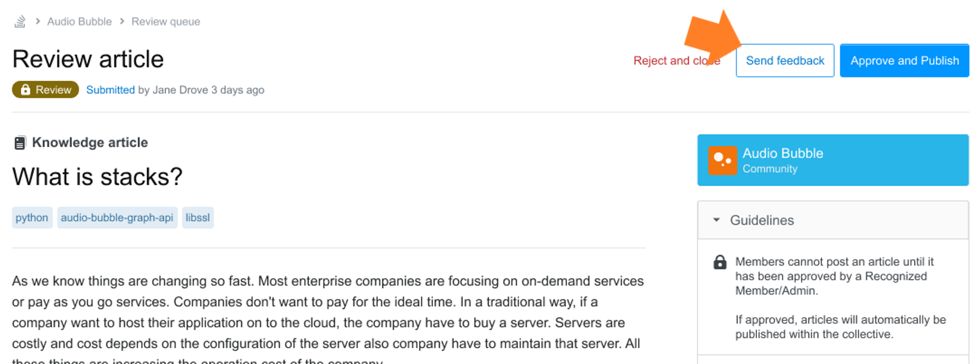Click the Audio Bubble Community banner
Viewport: 980px width, 364px height.
[x=833, y=160]
